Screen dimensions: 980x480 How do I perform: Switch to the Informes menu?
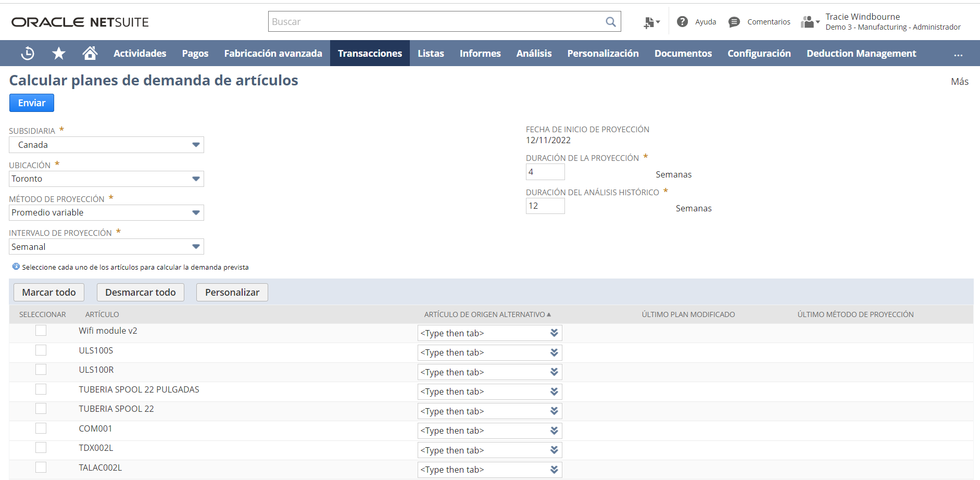pyautogui.click(x=480, y=53)
